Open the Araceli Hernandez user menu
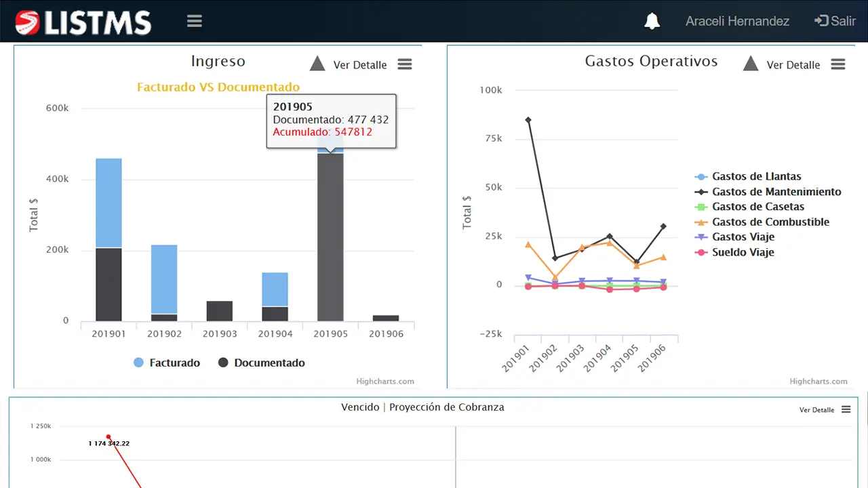 737,21
